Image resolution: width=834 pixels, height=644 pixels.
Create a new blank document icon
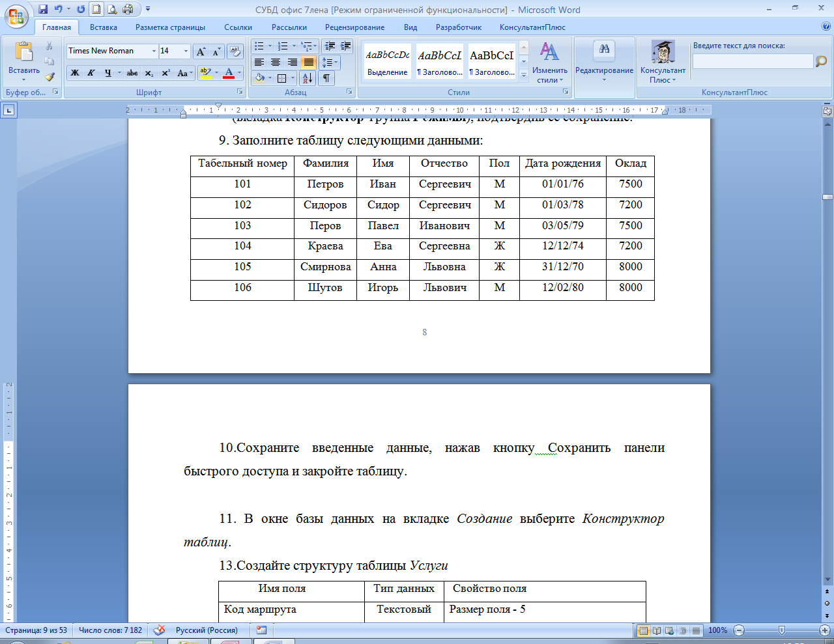tap(96, 9)
